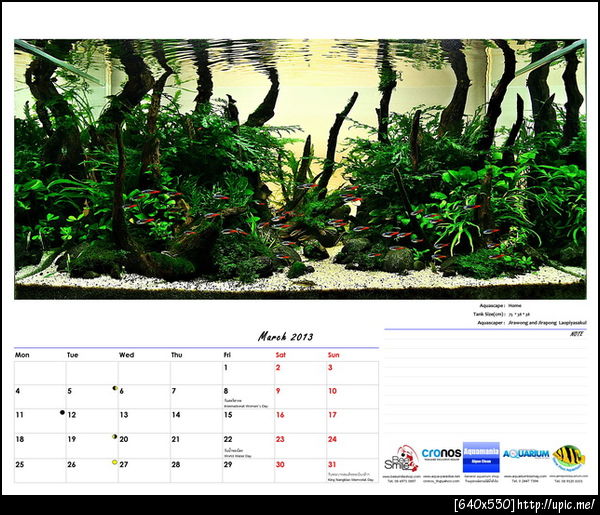This screenshot has width=600, height=515.
Task: Select date 26 on Tuesday
Action: coord(72,464)
